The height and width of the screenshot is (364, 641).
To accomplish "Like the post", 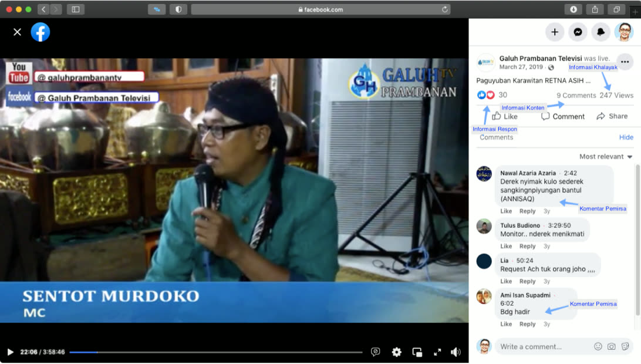I will [x=505, y=117].
